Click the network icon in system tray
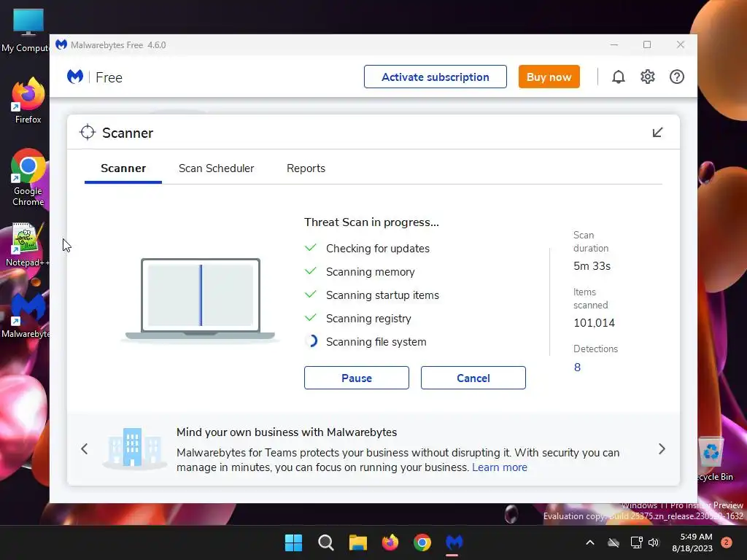 tap(636, 542)
